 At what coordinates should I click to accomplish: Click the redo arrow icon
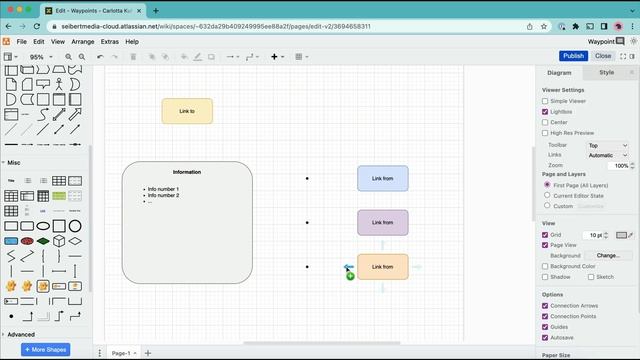(x=115, y=57)
